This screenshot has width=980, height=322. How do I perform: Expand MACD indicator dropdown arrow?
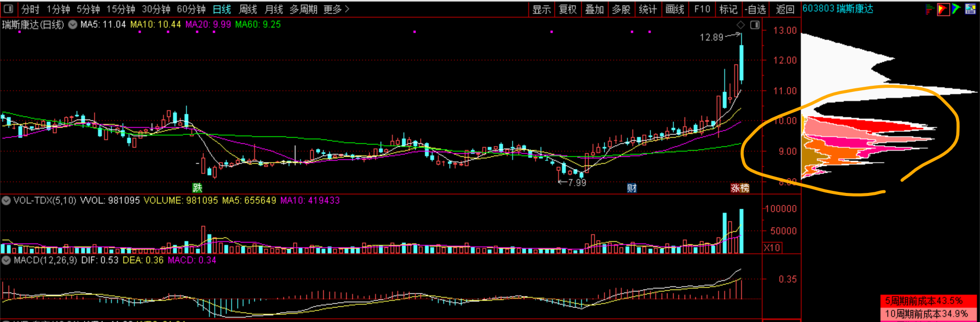pyautogui.click(x=6, y=260)
